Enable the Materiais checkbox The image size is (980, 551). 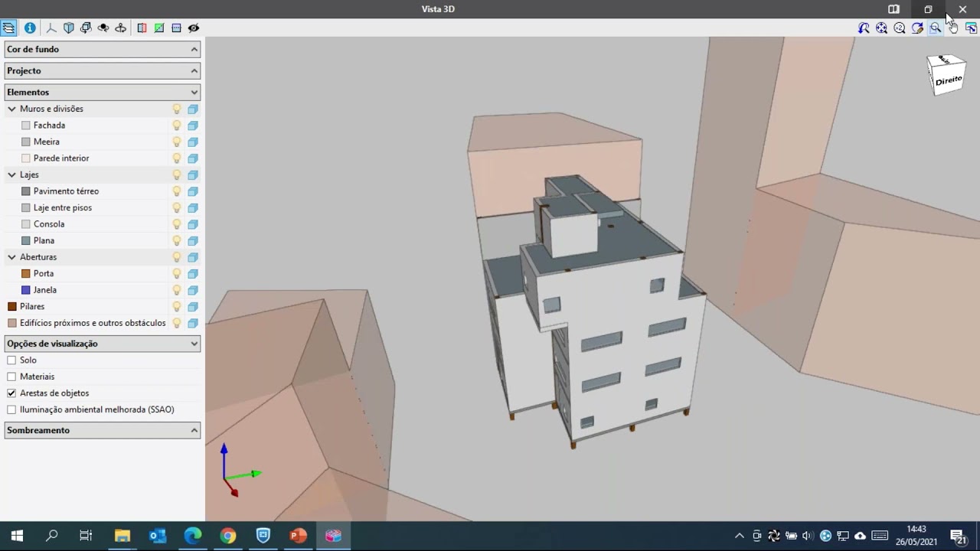pyautogui.click(x=11, y=377)
